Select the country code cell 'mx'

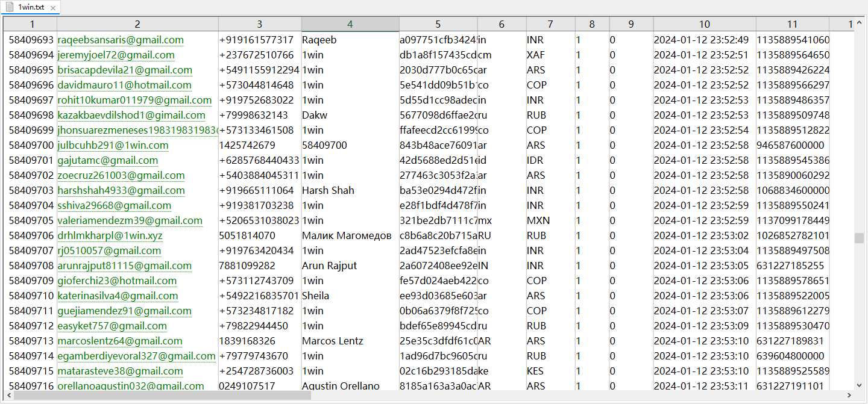point(485,220)
